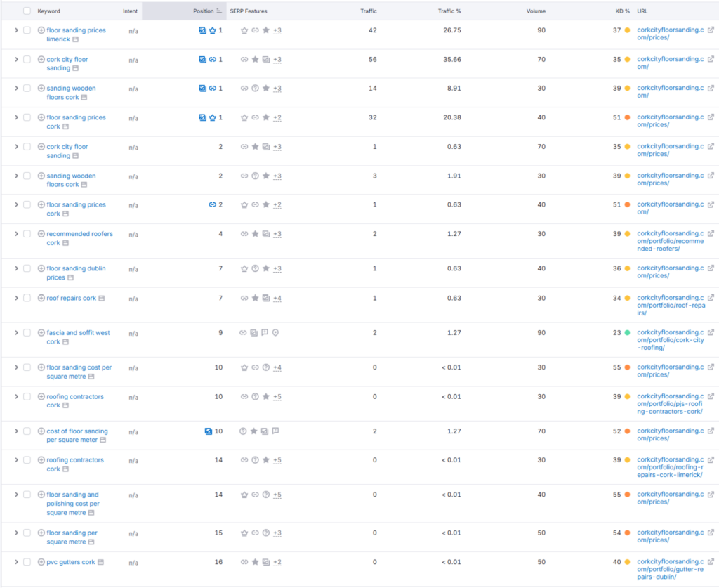View SERP snapshot icon for 'pvc gutters cork'
The width and height of the screenshot is (719, 588).
tap(100, 562)
